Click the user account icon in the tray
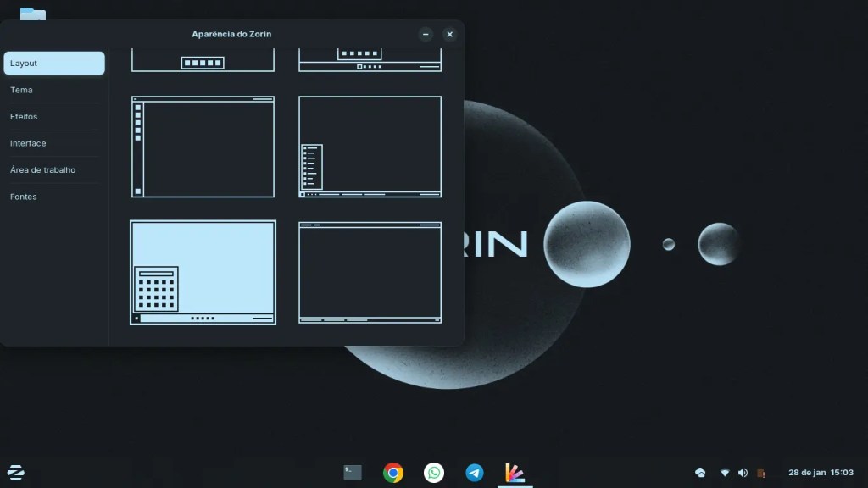Image resolution: width=868 pixels, height=488 pixels. pyautogui.click(x=761, y=473)
